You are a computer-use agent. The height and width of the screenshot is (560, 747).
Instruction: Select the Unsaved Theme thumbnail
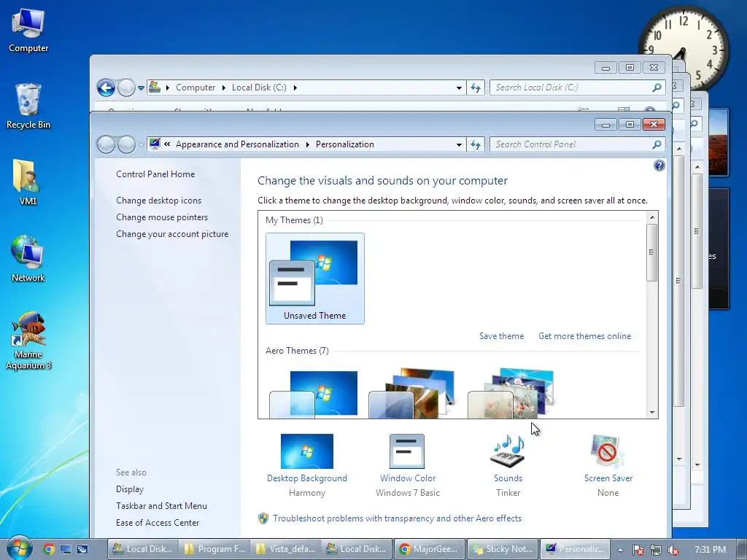click(x=315, y=279)
